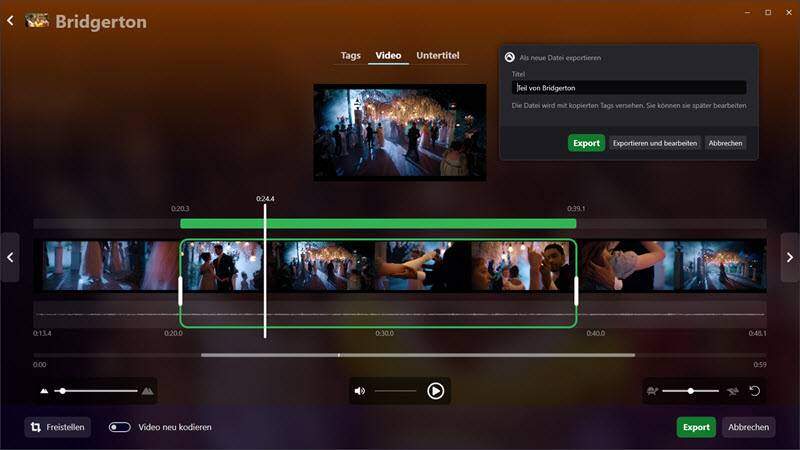Click the timeline zoom slider handle
Screen dimensions: 800x450
62,391
